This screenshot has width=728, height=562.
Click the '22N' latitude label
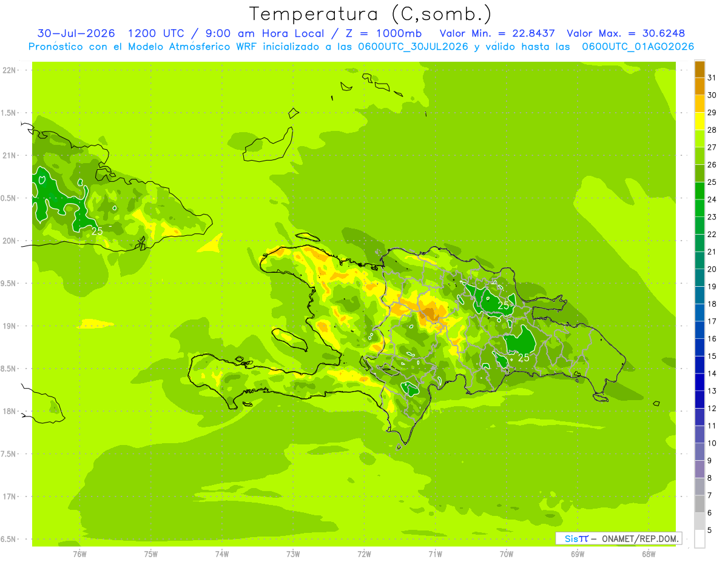coord(10,70)
